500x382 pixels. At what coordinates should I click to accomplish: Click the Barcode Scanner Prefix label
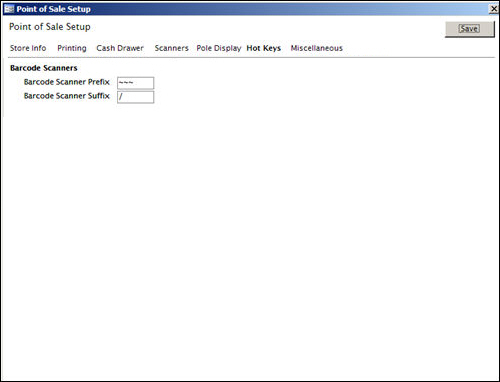(x=67, y=82)
